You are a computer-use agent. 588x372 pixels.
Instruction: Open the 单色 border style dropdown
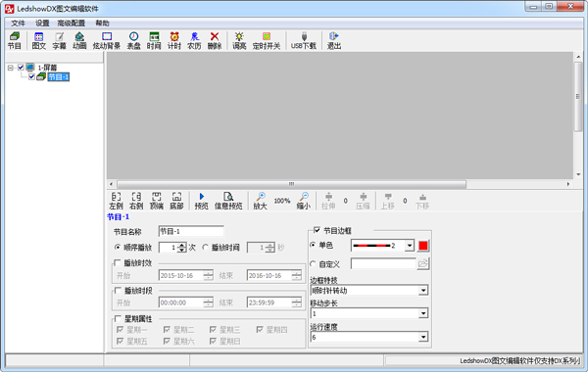point(410,246)
